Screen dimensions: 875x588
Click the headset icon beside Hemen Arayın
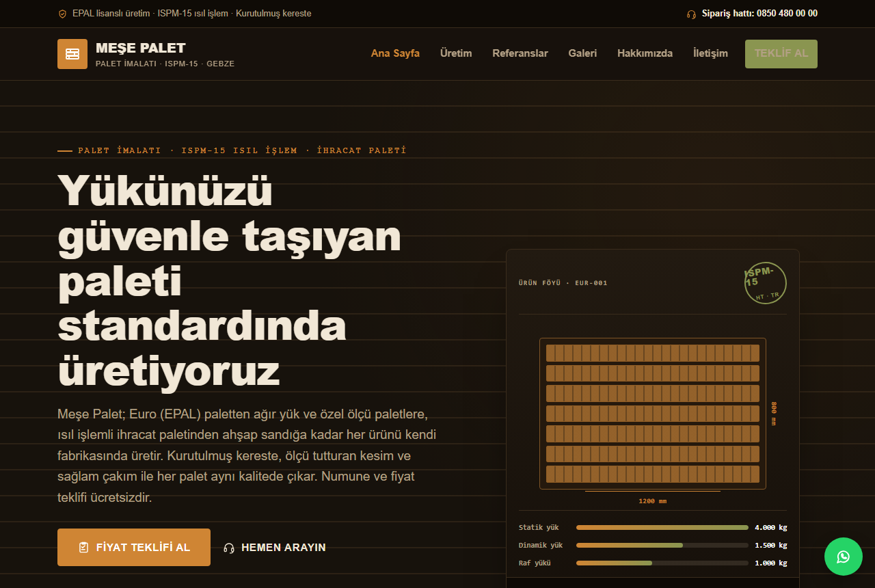tap(229, 548)
